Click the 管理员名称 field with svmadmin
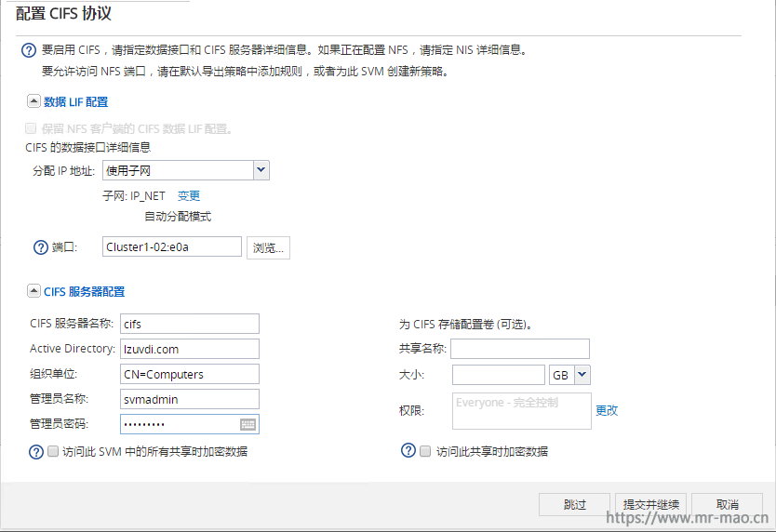The image size is (776, 532). 190,399
